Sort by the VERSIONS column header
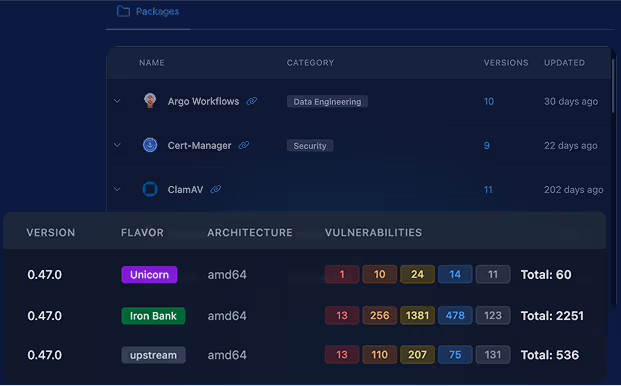Screen dimensions: 621x386 [506, 63]
